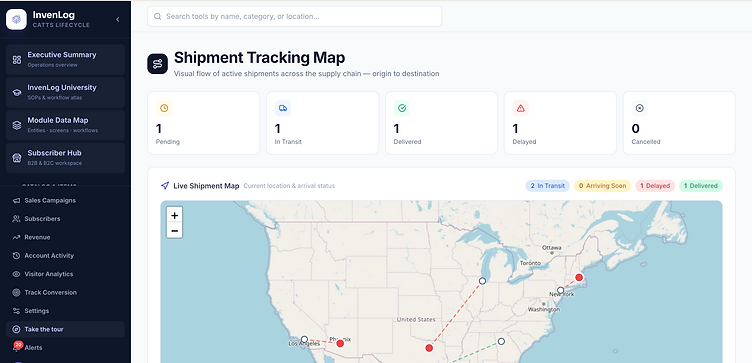The image size is (752, 363).
Task: Click the Delayed warning triangle icon
Action: click(x=521, y=108)
